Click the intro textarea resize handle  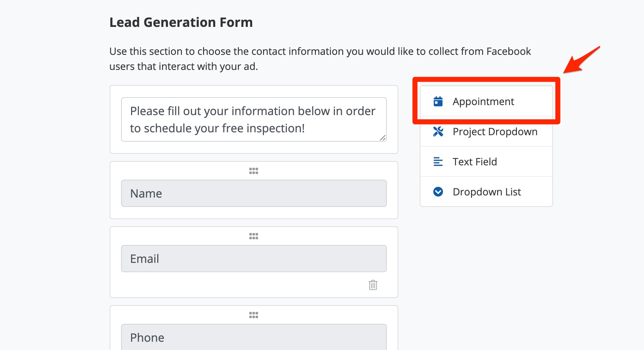(x=383, y=138)
